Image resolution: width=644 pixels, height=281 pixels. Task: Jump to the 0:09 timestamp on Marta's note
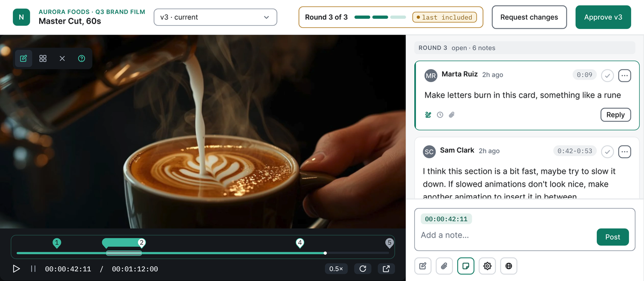point(584,75)
